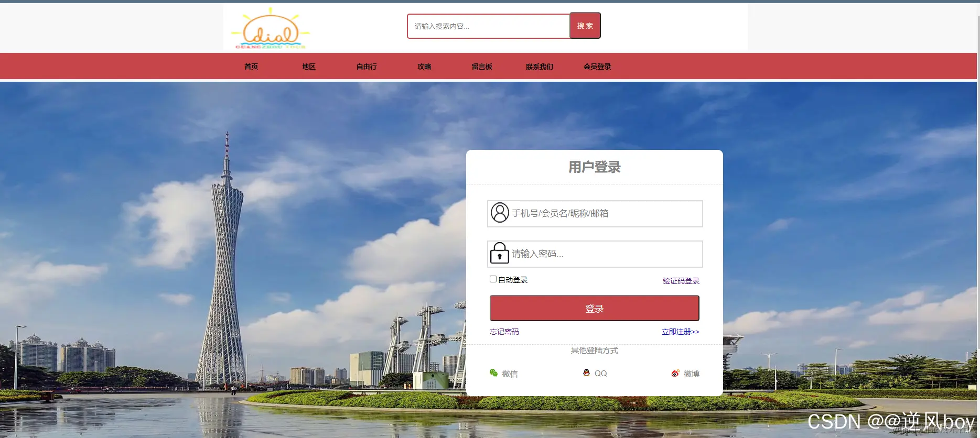
Task: Click the 微博 login text
Action: [692, 374]
